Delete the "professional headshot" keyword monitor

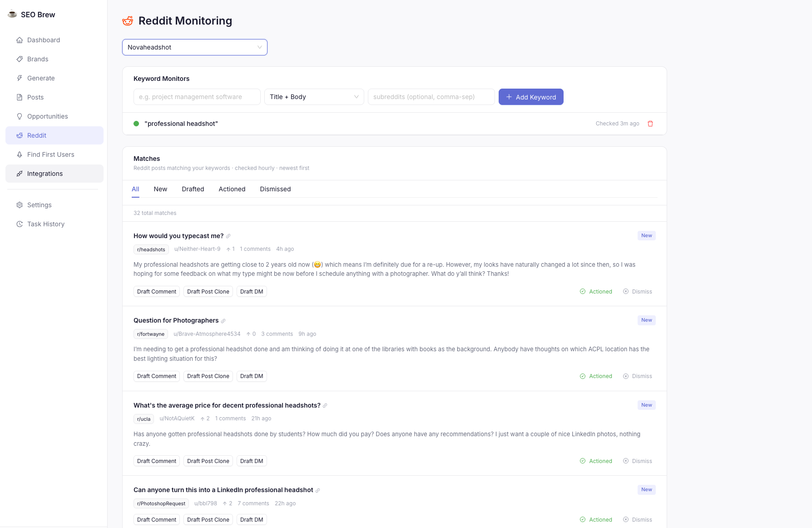pyautogui.click(x=650, y=124)
